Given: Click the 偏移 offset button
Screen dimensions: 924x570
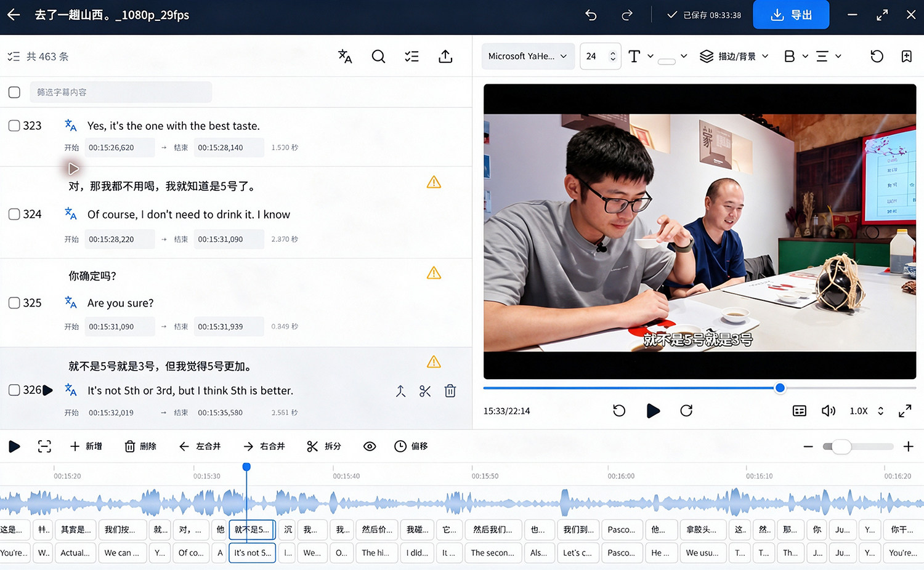Looking at the screenshot, I should 411,446.
